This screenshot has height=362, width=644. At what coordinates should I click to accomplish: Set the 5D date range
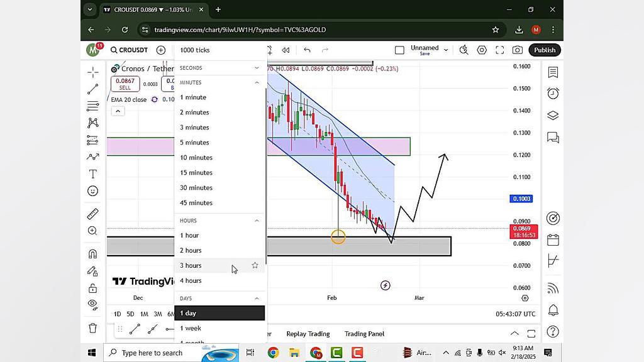click(130, 314)
